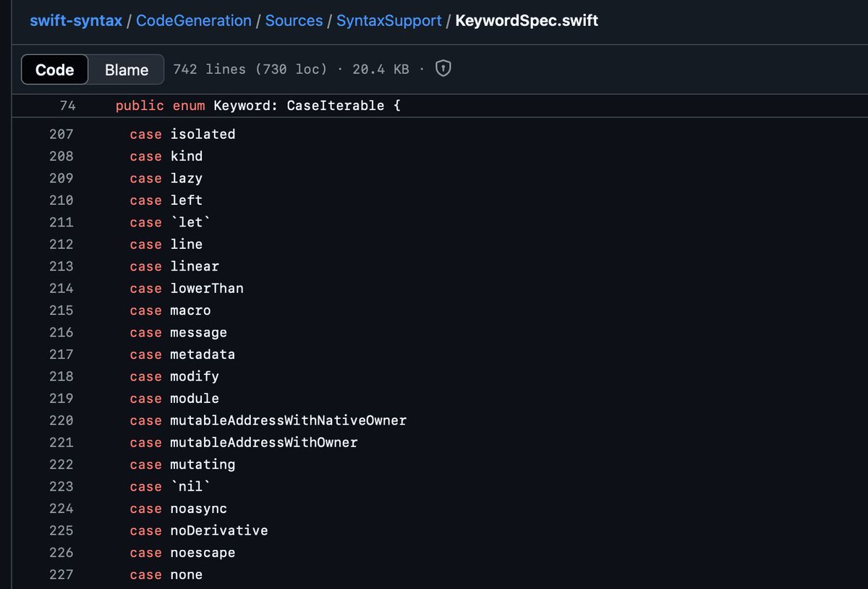Click the "noasync" case identifier
Screen dimensions: 868x589
click(x=199, y=509)
